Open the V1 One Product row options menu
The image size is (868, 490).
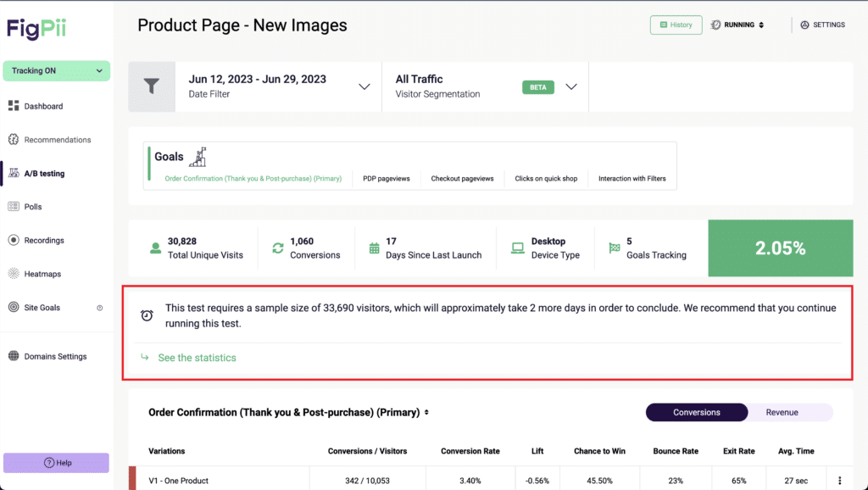tap(838, 480)
